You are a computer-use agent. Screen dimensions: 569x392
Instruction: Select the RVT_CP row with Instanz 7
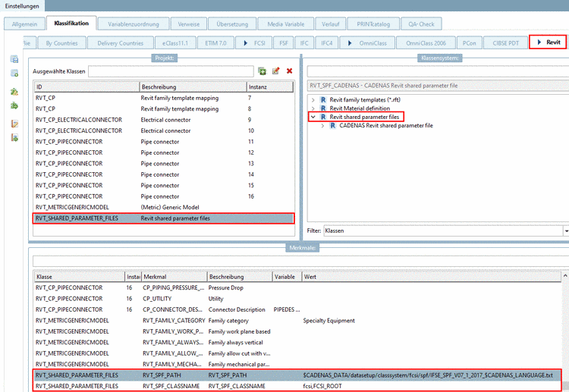click(164, 98)
